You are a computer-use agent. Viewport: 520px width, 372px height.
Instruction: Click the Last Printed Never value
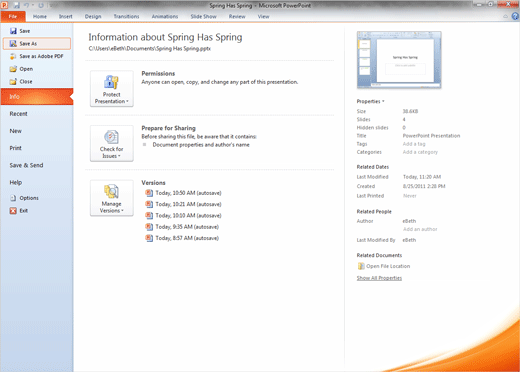pos(410,196)
